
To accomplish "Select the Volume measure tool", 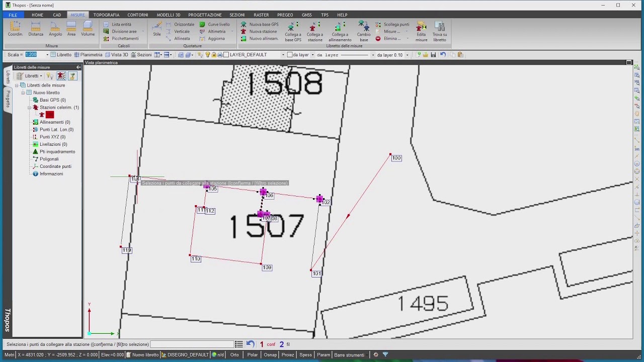I will pos(88,29).
